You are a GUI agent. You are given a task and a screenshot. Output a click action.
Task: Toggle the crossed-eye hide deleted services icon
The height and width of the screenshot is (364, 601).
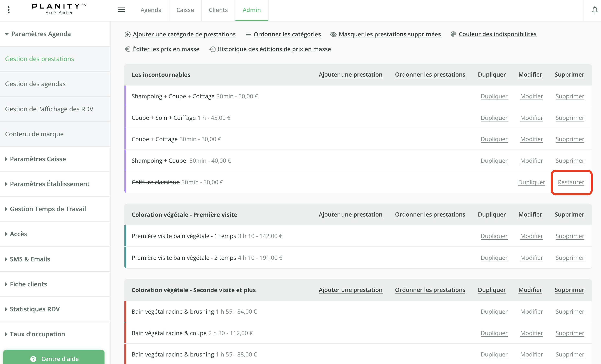click(333, 34)
